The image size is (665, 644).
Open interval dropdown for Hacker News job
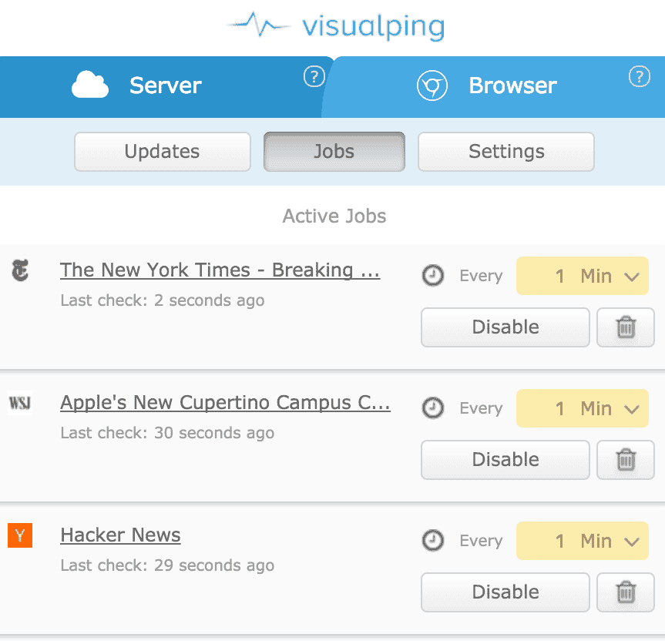tap(583, 541)
